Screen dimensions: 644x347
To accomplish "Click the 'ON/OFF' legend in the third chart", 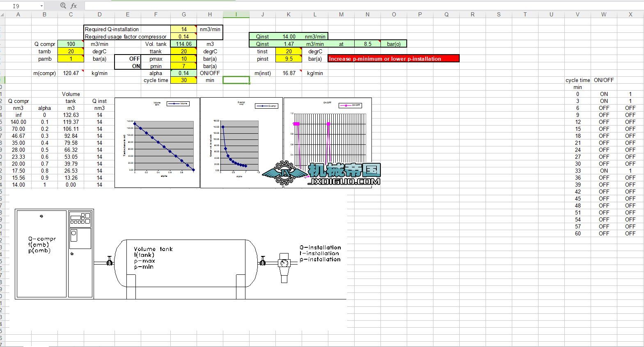I will [x=350, y=105].
